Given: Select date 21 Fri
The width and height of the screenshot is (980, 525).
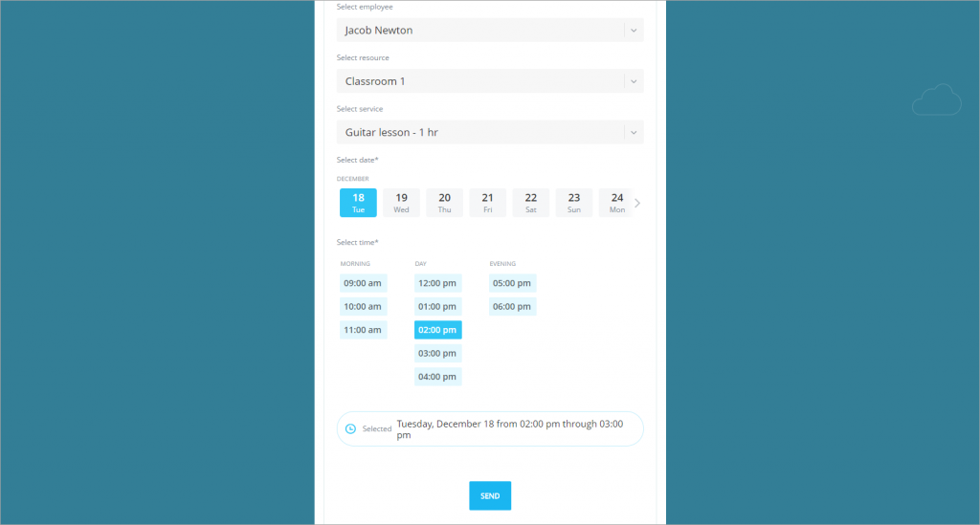Looking at the screenshot, I should pos(487,203).
